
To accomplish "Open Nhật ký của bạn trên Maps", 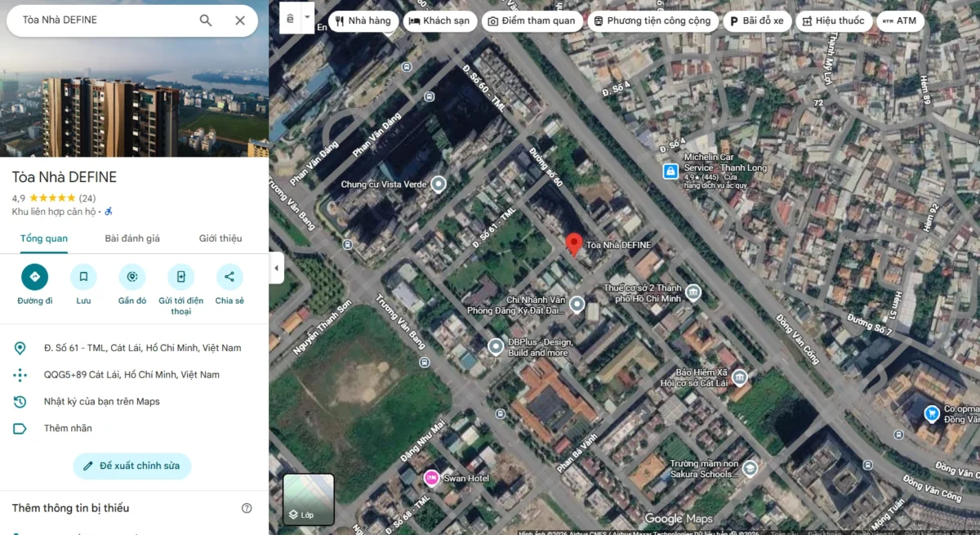I will coord(134,402).
